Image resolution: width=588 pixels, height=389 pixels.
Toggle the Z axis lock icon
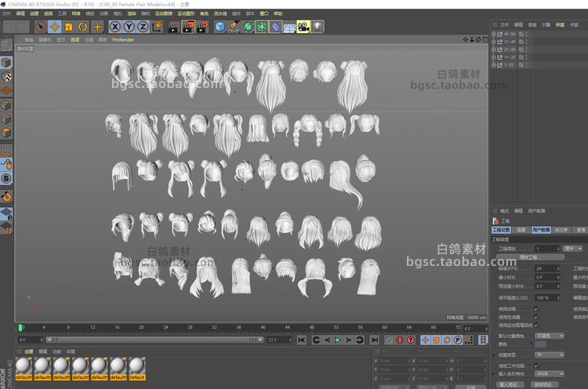point(143,27)
